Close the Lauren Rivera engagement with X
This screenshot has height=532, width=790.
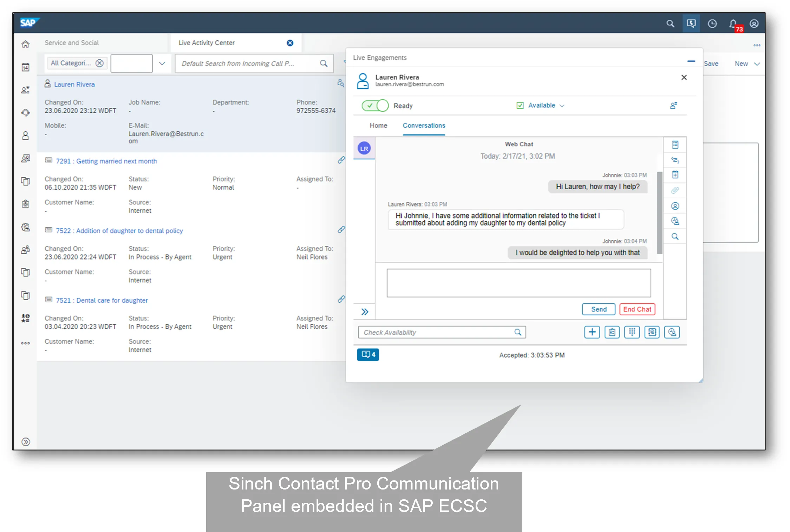[684, 77]
